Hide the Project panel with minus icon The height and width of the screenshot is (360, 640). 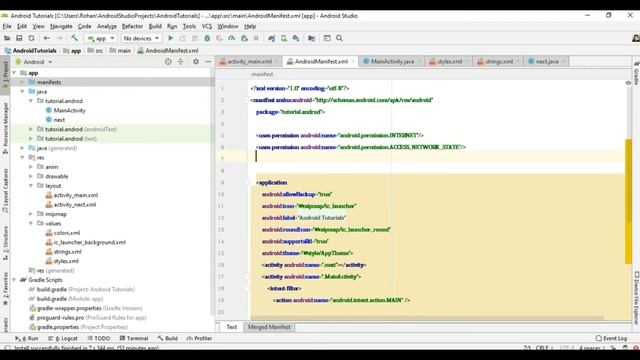click(208, 62)
